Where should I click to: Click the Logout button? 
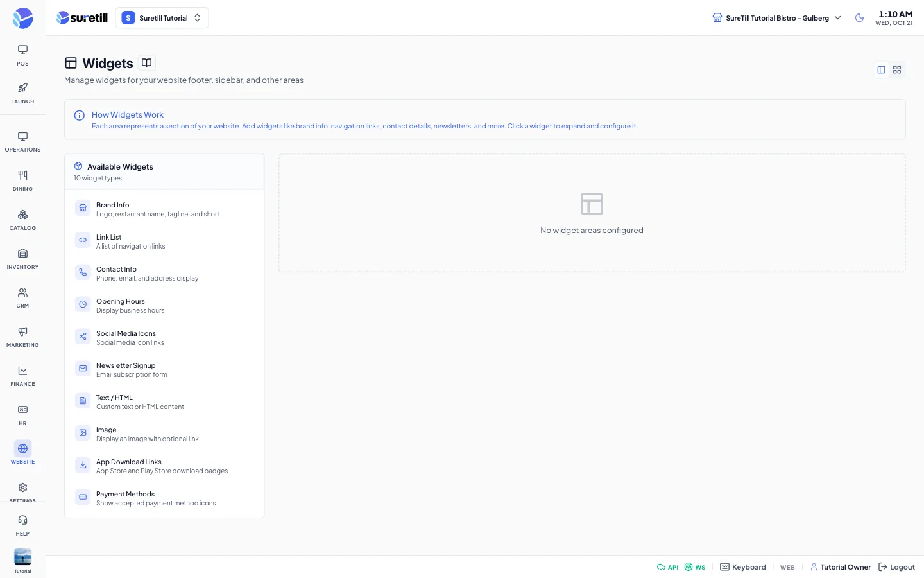click(896, 567)
